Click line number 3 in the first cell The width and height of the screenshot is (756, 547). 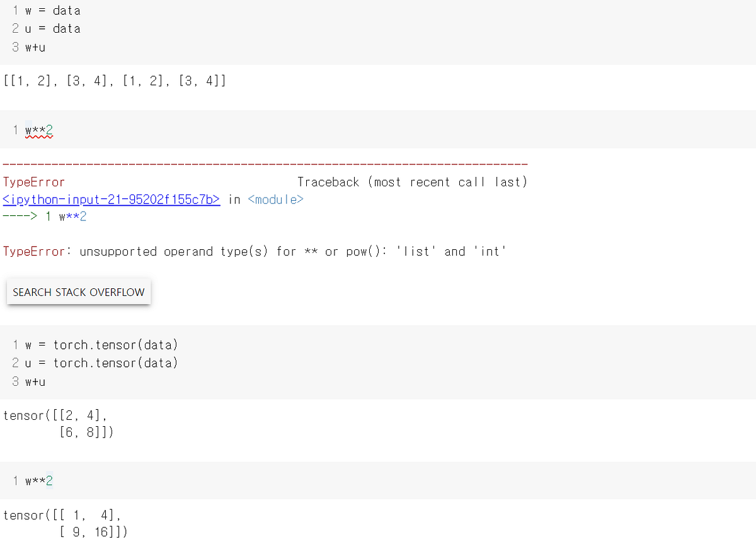[x=16, y=47]
